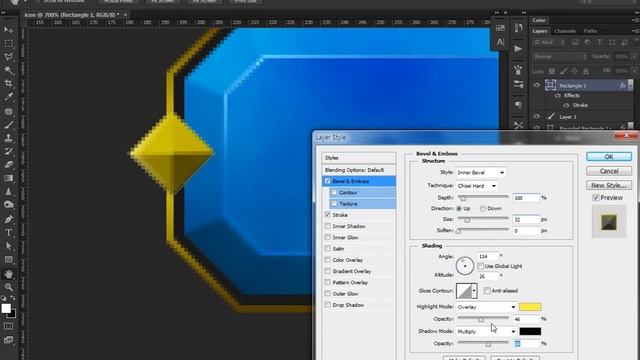Select the Rectangular Marquee tool
Image resolution: width=640 pixels, height=360 pixels.
point(8,43)
